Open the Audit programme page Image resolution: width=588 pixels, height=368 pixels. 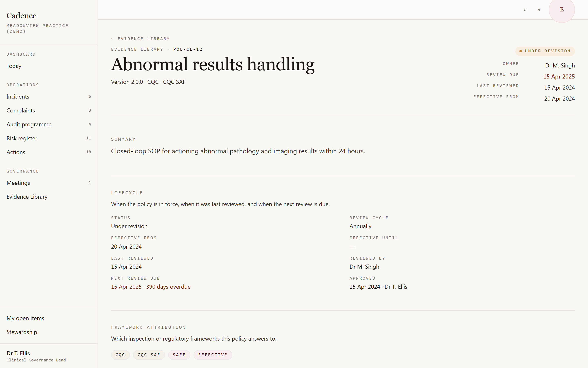click(x=49, y=124)
